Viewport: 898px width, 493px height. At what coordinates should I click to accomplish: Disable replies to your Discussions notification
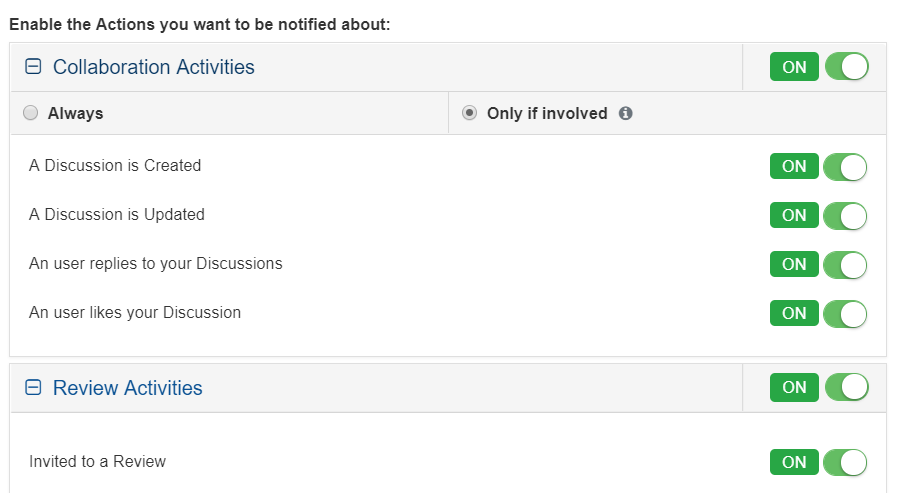(819, 265)
